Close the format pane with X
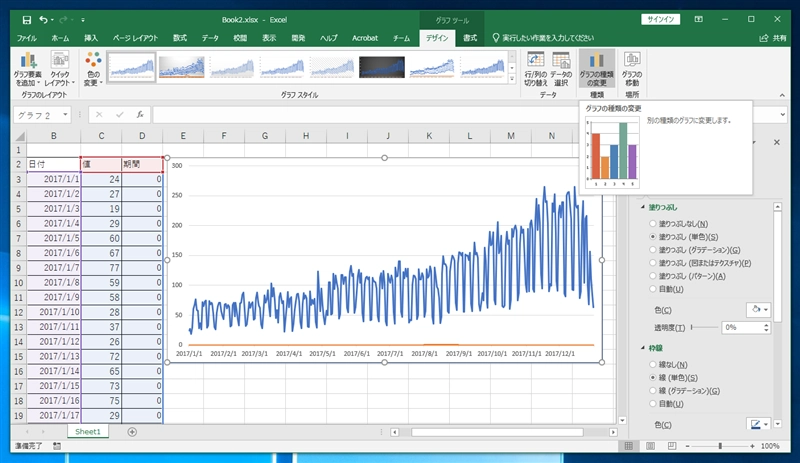Viewport: 800px width, 463px height. coord(777,142)
